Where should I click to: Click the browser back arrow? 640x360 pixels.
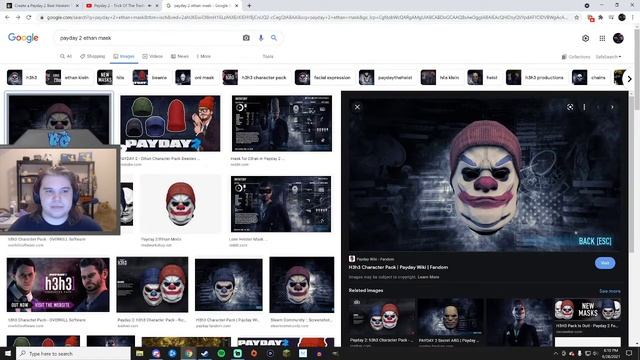point(7,18)
